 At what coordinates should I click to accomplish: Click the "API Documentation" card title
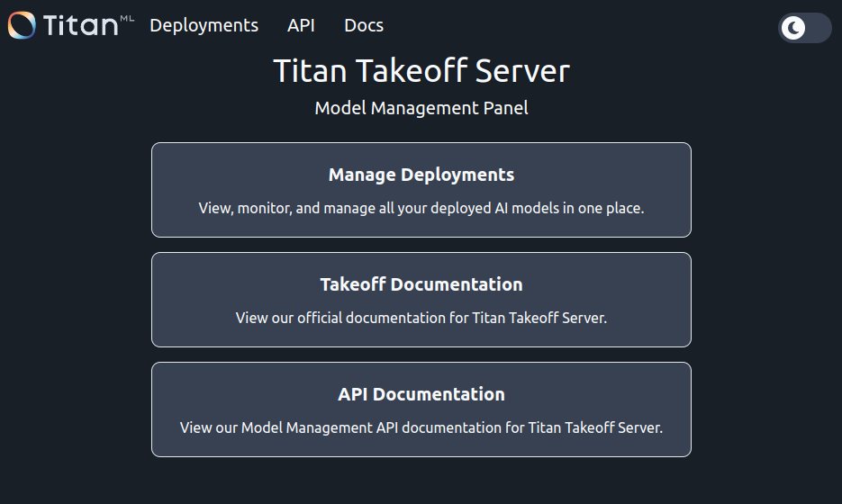(x=421, y=394)
